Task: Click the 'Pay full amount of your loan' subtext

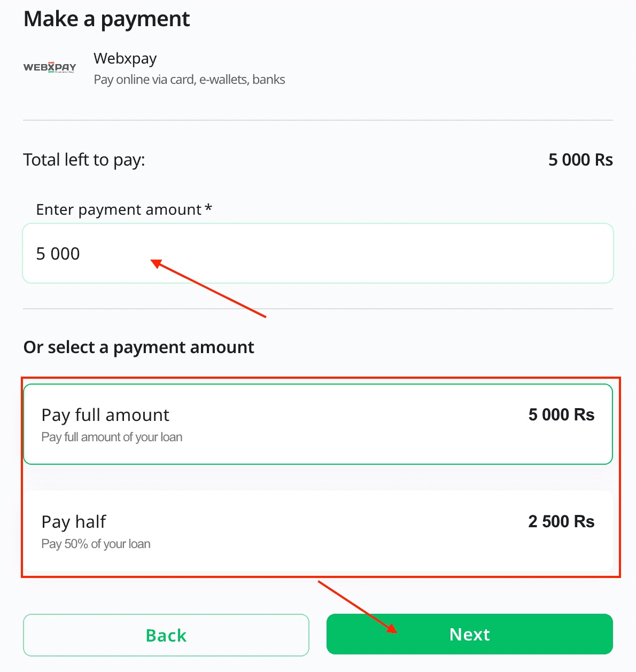Action: coord(112,437)
